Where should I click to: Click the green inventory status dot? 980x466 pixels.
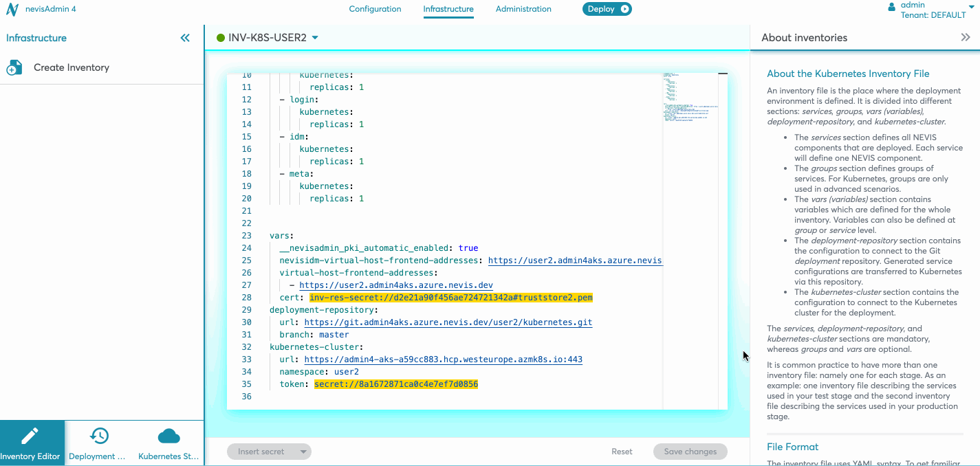pos(221,38)
